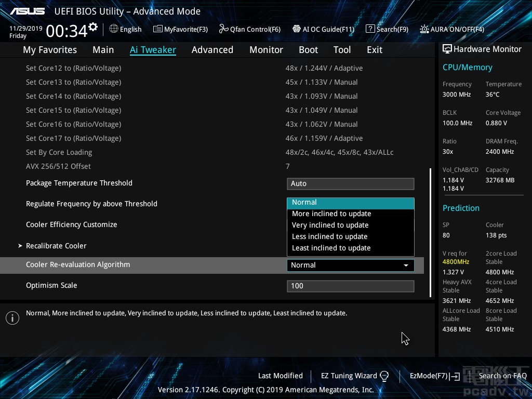Open Search(F9) question mark icon

click(x=370, y=29)
